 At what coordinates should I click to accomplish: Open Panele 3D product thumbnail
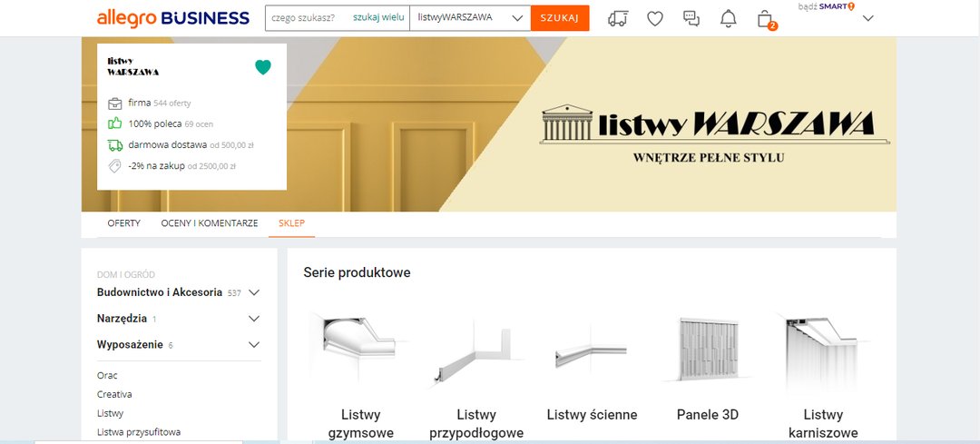tap(708, 349)
